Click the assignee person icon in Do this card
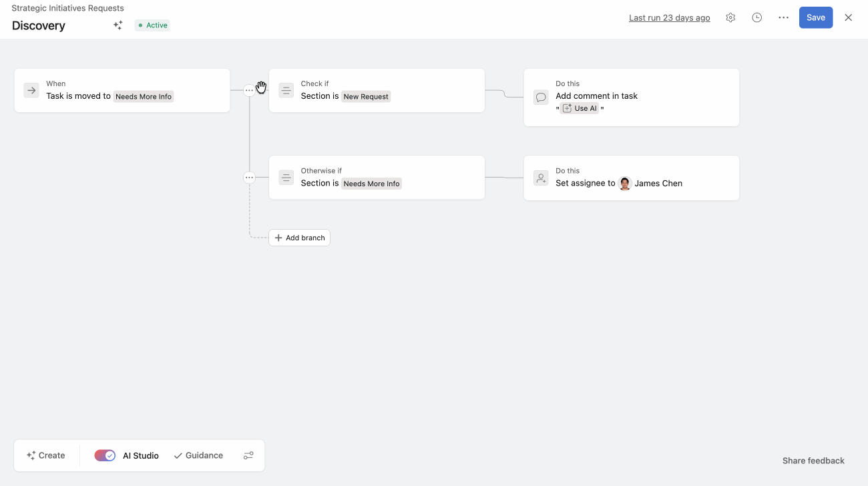Image resolution: width=868 pixels, height=486 pixels. pos(541,178)
